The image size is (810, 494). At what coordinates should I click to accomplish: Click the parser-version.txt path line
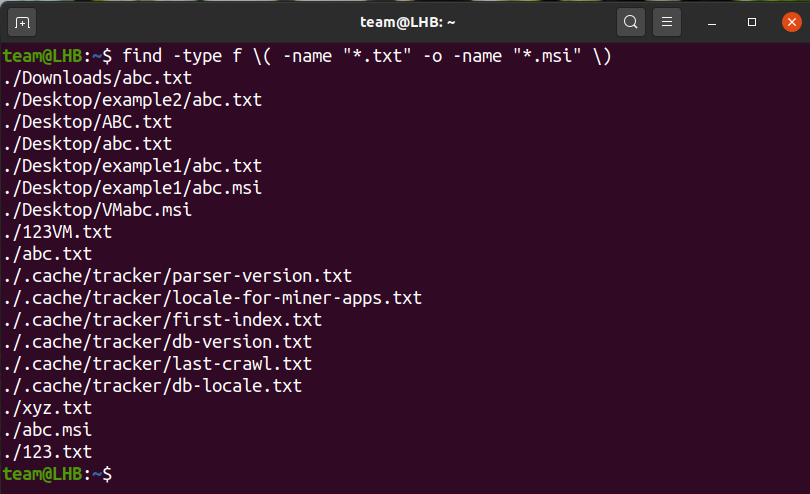coord(177,275)
